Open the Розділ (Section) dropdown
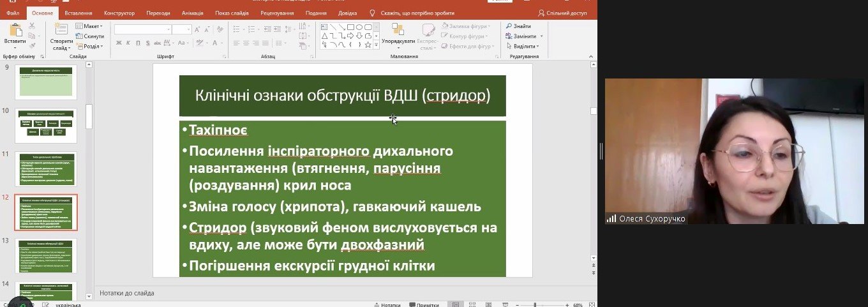The height and width of the screenshot is (307, 868). 89,46
